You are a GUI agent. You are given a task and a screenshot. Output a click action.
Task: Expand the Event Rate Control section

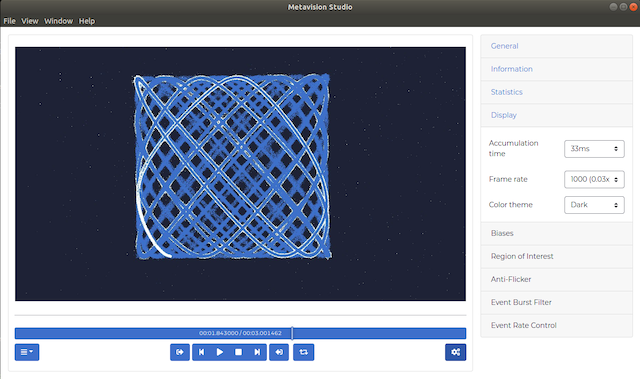(x=556, y=326)
